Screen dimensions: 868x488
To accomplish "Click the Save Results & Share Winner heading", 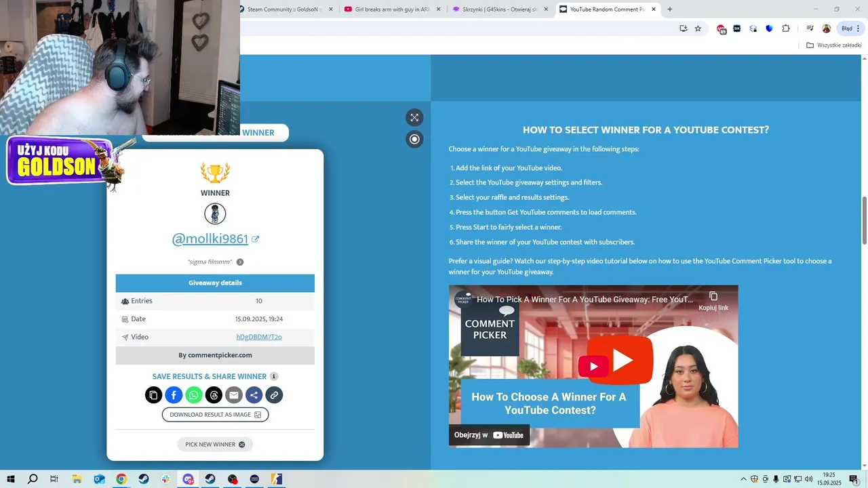I will click(x=210, y=376).
